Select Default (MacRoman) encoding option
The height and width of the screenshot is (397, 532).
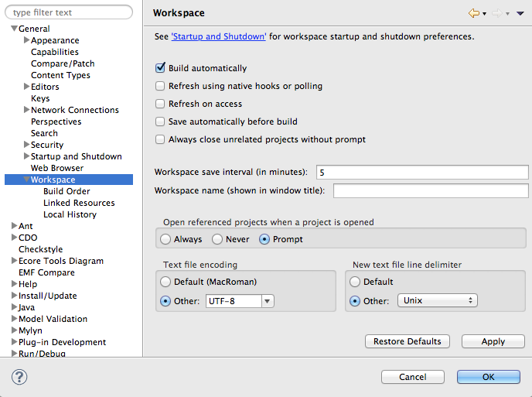pos(165,282)
